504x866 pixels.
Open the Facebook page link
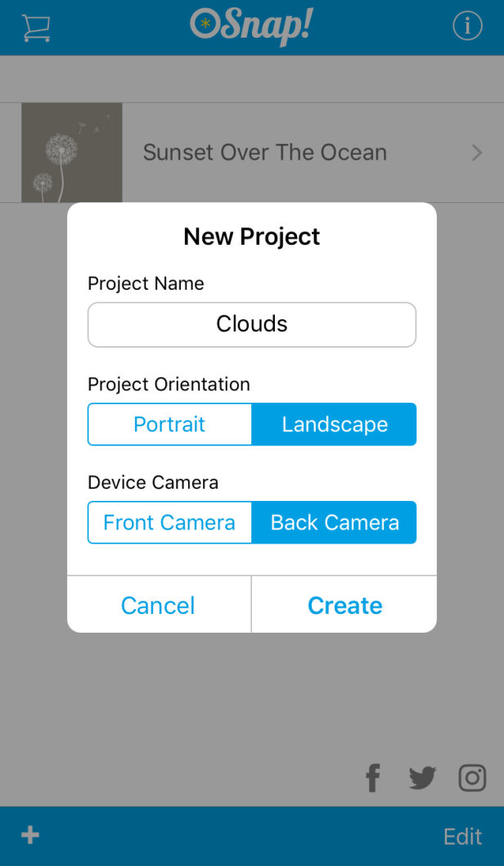click(x=372, y=778)
